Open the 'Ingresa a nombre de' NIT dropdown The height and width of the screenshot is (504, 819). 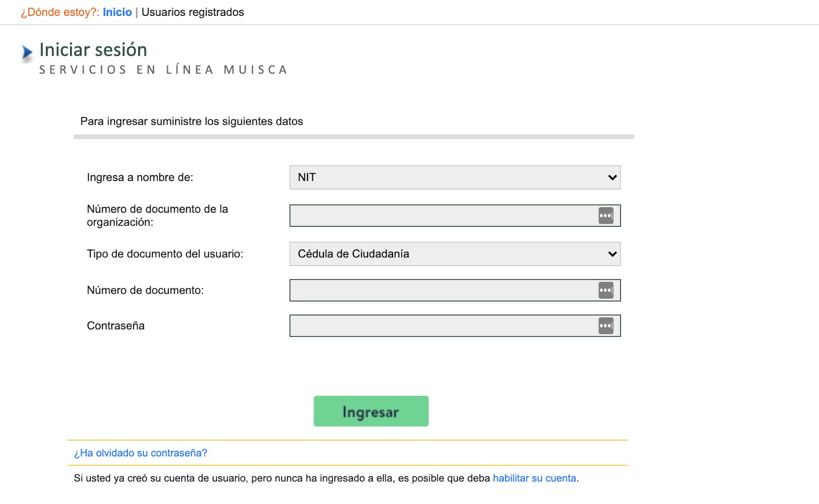(x=455, y=177)
